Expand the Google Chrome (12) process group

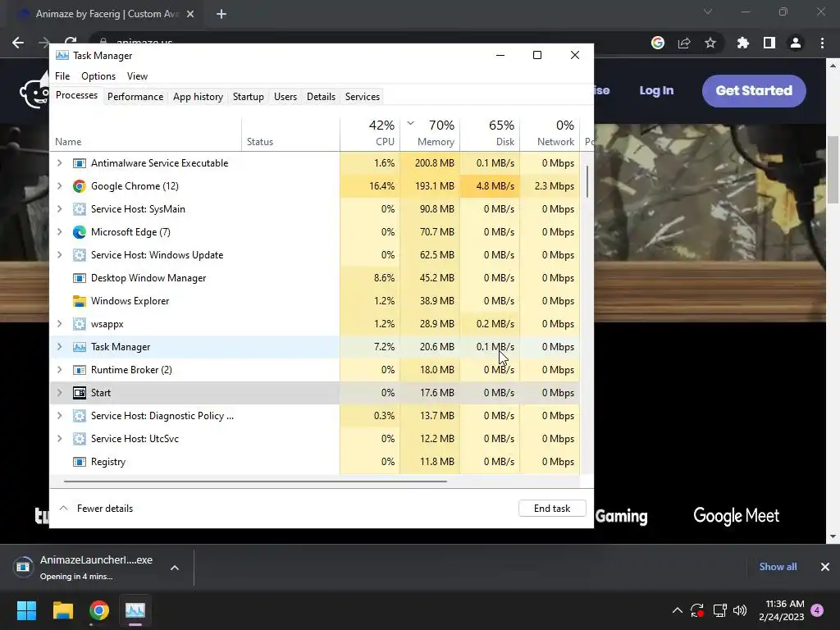59,186
